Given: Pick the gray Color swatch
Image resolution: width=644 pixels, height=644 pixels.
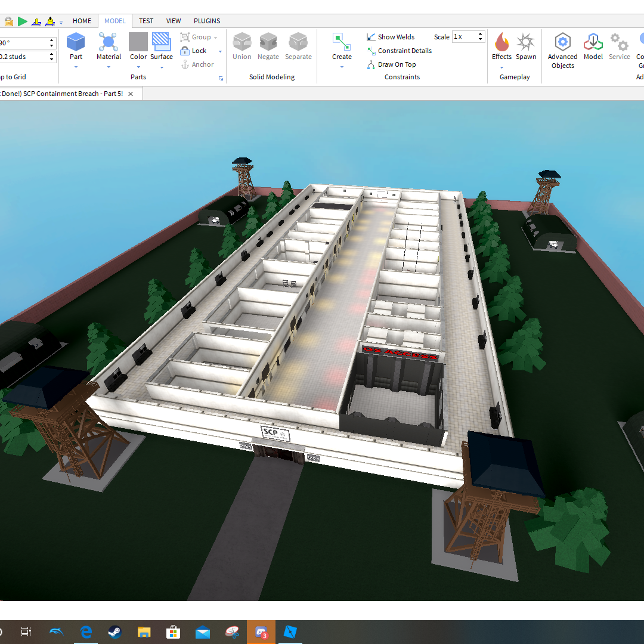Looking at the screenshot, I should (138, 42).
